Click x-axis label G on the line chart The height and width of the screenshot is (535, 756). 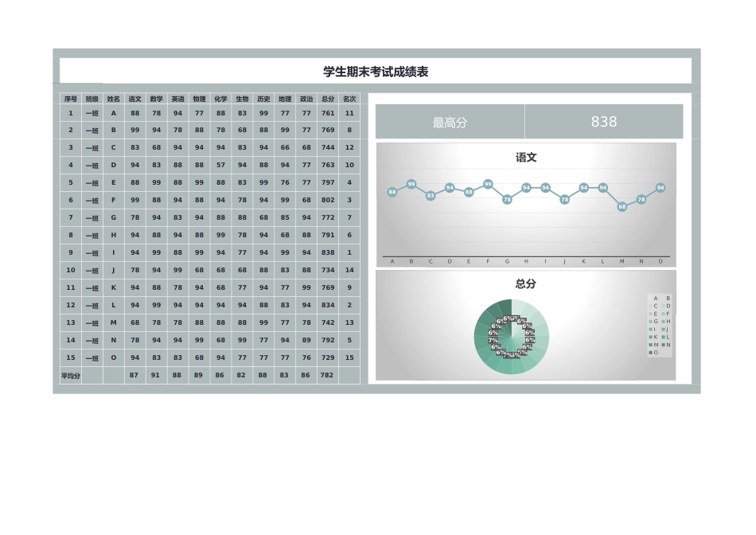pos(507,261)
